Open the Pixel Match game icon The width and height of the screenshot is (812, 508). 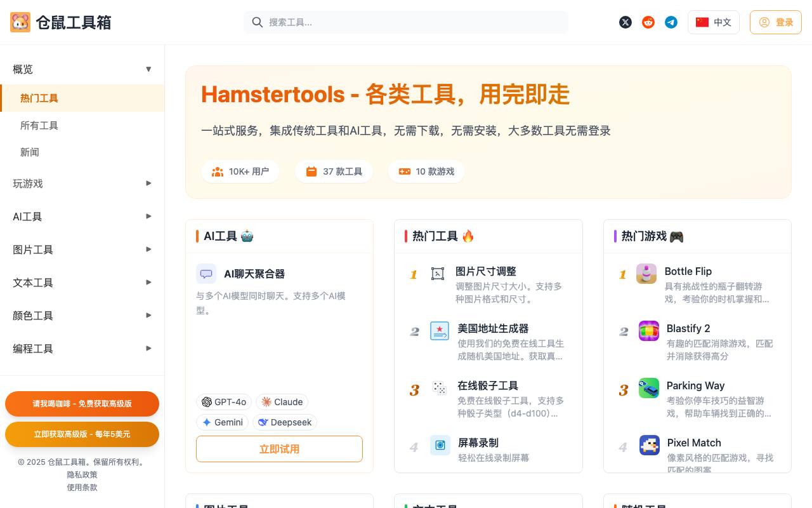[x=650, y=445]
